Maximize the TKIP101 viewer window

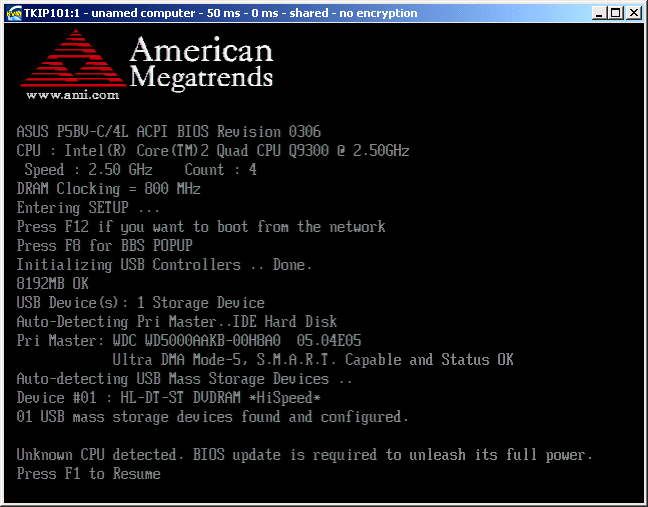click(616, 13)
